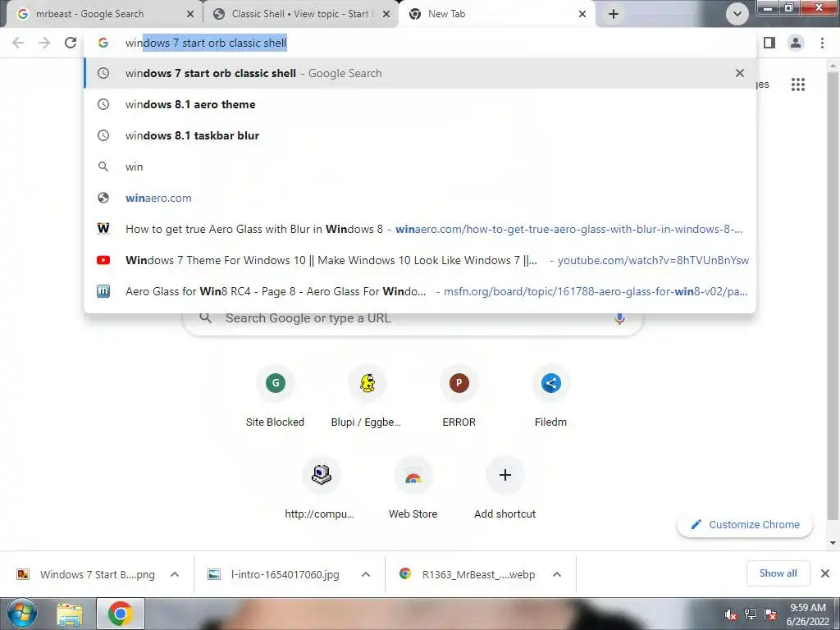
Task: Open the Filedm shortcut
Action: [550, 396]
